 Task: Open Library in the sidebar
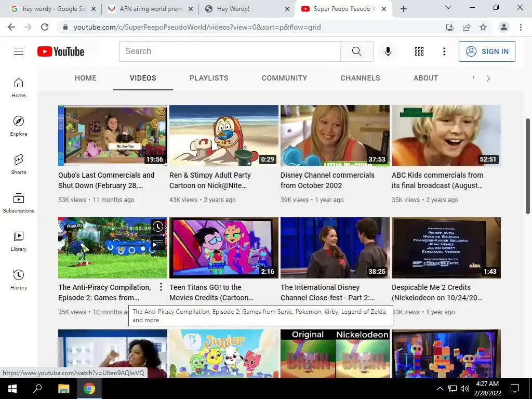pos(19,241)
